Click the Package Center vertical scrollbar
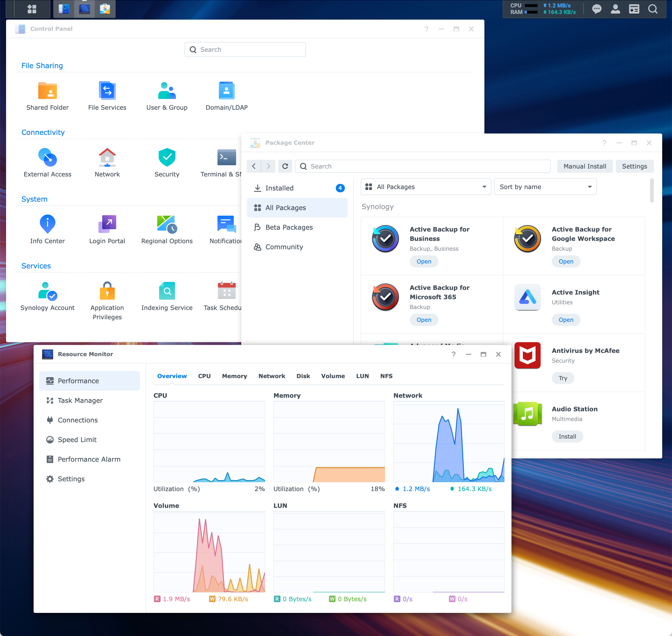Image resolution: width=672 pixels, height=636 pixels. [652, 190]
